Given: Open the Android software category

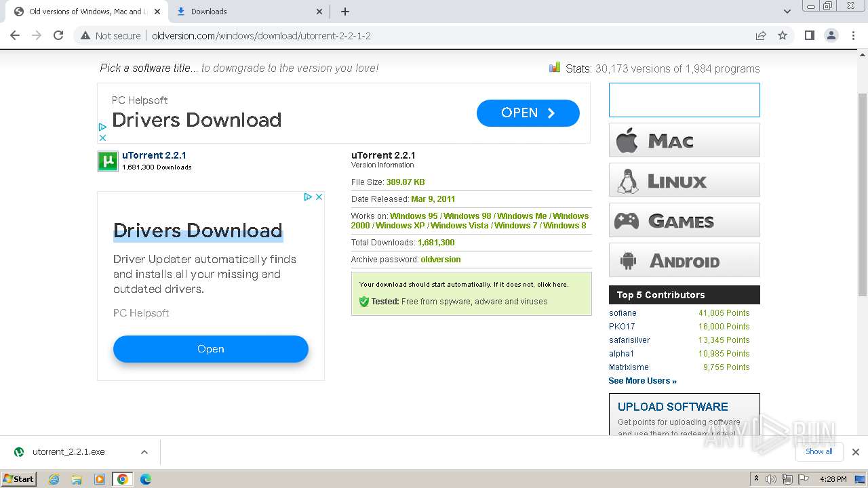Looking at the screenshot, I should coord(684,260).
